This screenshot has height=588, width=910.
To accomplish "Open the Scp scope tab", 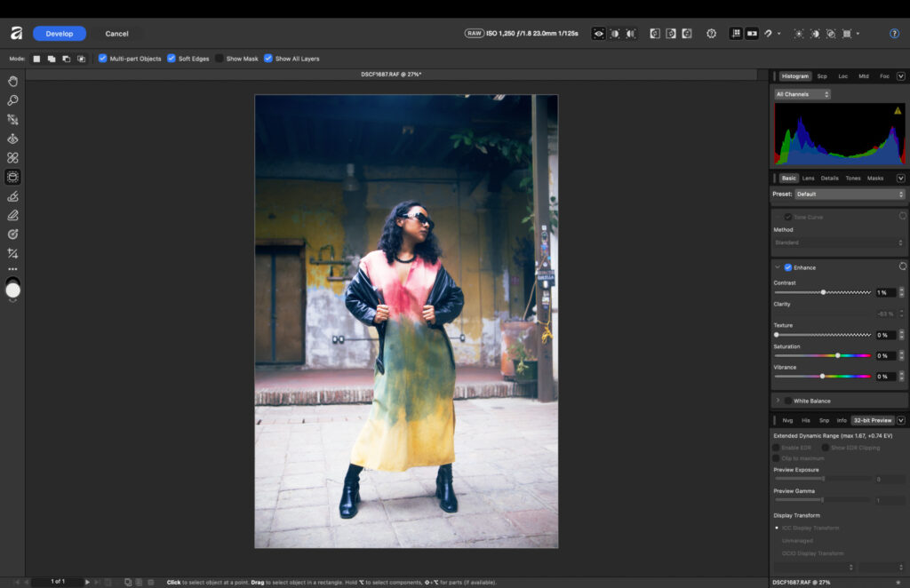I will tap(822, 76).
